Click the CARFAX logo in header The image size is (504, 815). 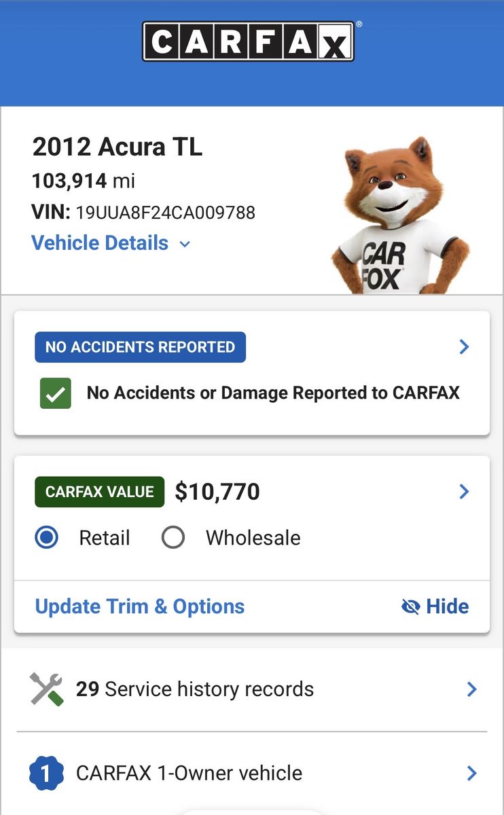[248, 42]
